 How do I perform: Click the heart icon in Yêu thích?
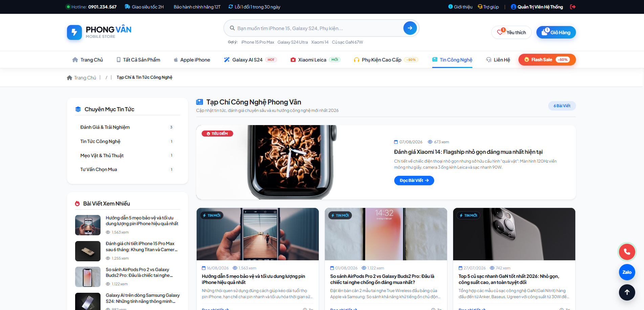[x=500, y=32]
